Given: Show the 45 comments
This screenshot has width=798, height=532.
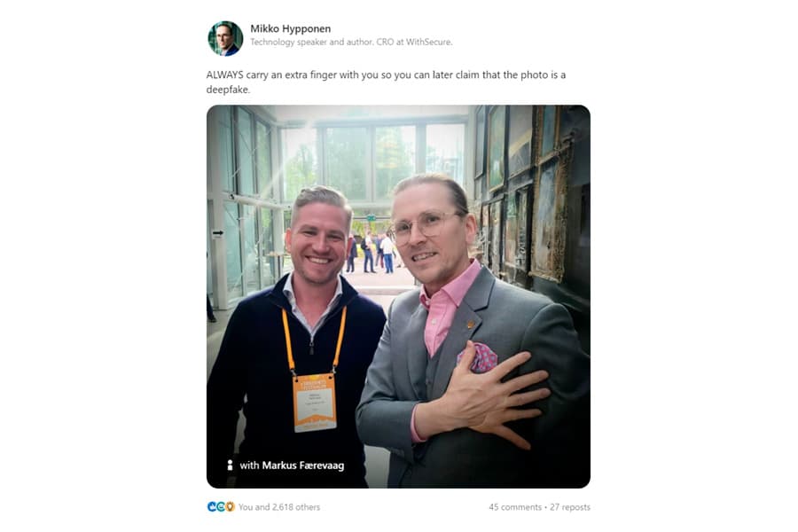Looking at the screenshot, I should tap(515, 507).
